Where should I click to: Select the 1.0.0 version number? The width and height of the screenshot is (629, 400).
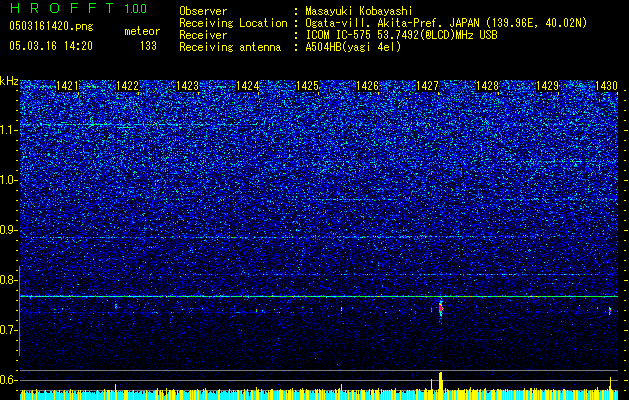click(136, 8)
